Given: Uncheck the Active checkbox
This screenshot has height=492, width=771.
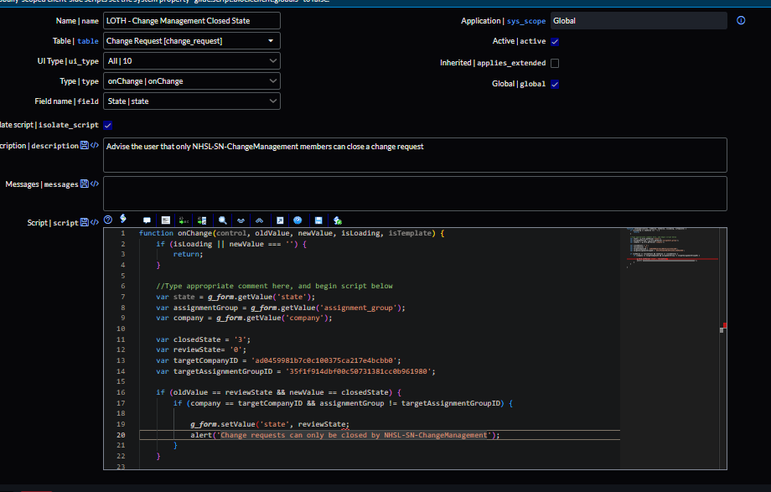Looking at the screenshot, I should (x=555, y=42).
